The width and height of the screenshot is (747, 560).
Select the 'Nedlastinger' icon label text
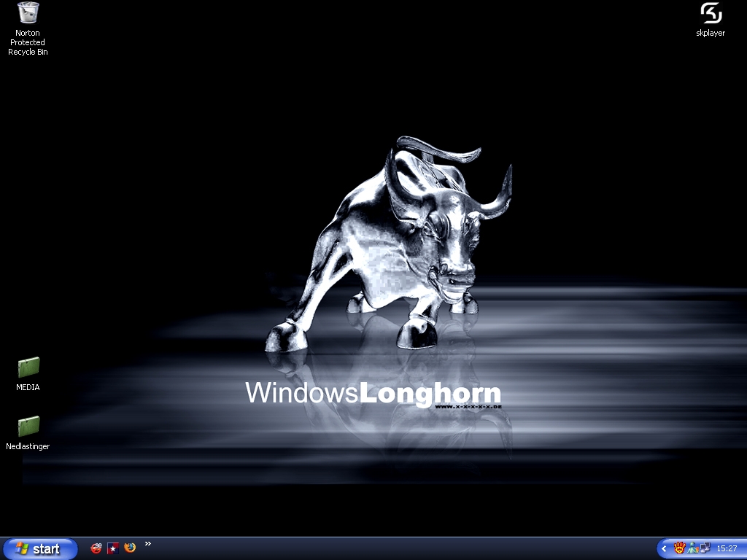(x=28, y=447)
